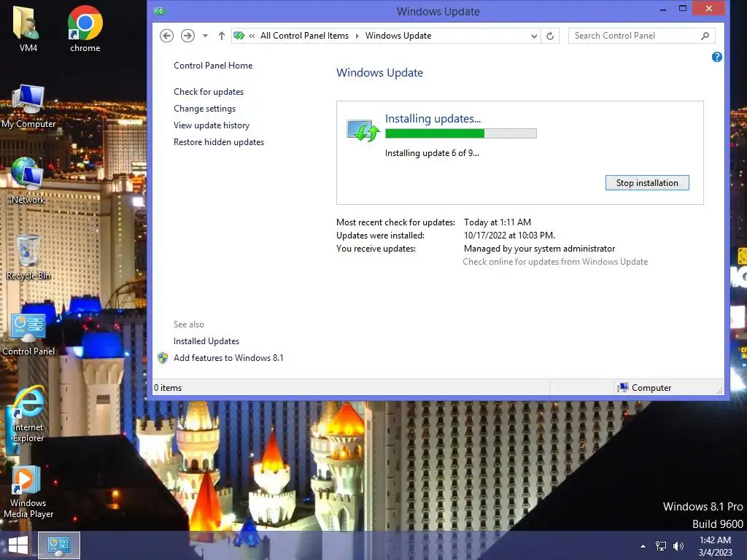Image resolution: width=747 pixels, height=560 pixels.
Task: Go up one level with the Up arrow
Action: [x=222, y=36]
